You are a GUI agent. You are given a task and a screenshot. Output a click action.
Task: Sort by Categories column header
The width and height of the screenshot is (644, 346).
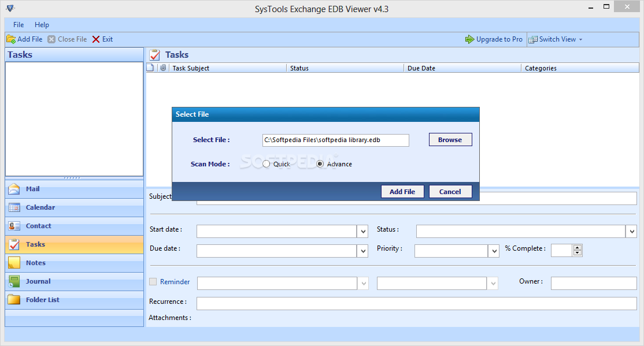[x=580, y=68]
